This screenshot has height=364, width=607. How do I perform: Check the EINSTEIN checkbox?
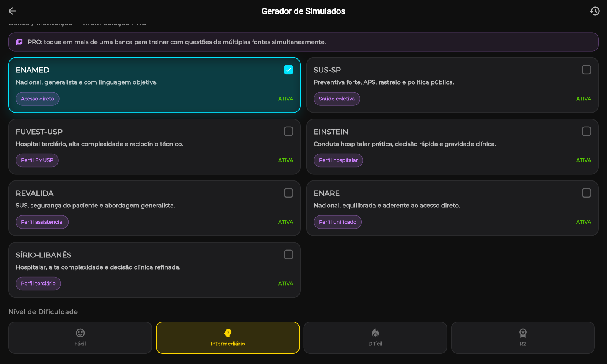click(x=587, y=131)
